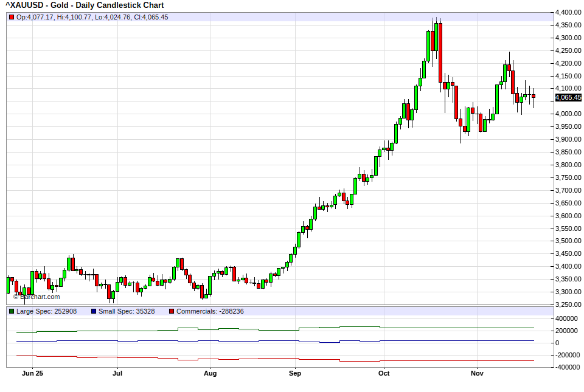Click the Small Spec: 35328 label
This screenshot has width=584, height=392.
coord(127,311)
